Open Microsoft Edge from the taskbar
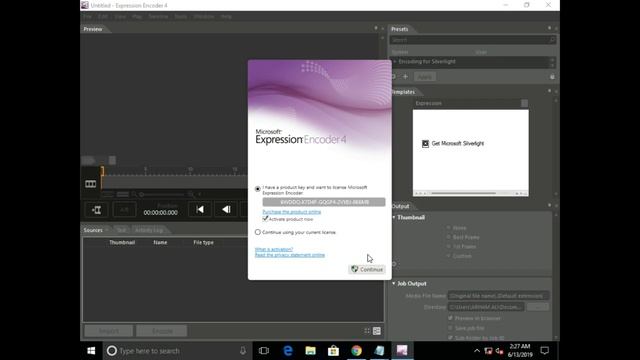 [x=288, y=351]
